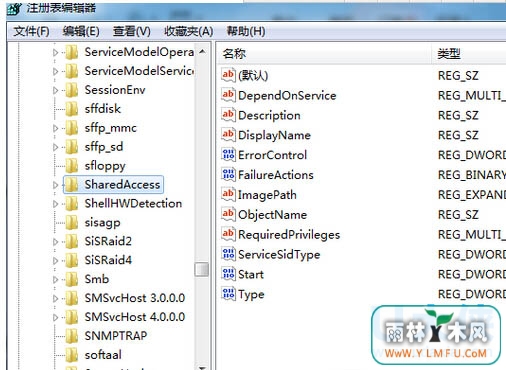The height and width of the screenshot is (370, 506).
Task: Open the 收藏夹(A) menu
Action: point(189,31)
